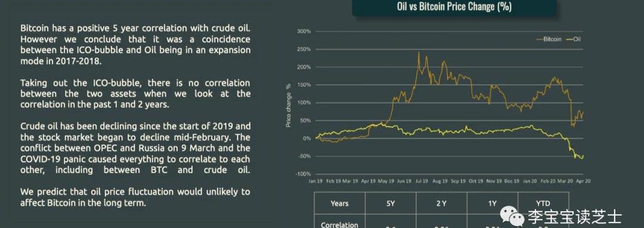Click the -100% y-axis label
This screenshot has height=228, width=644.
click(x=303, y=174)
